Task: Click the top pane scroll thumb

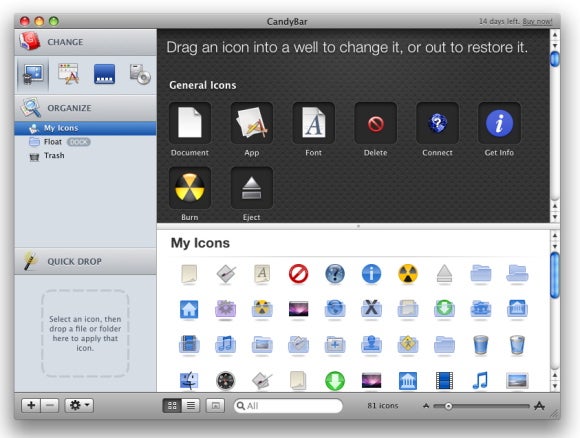Action: click(555, 59)
